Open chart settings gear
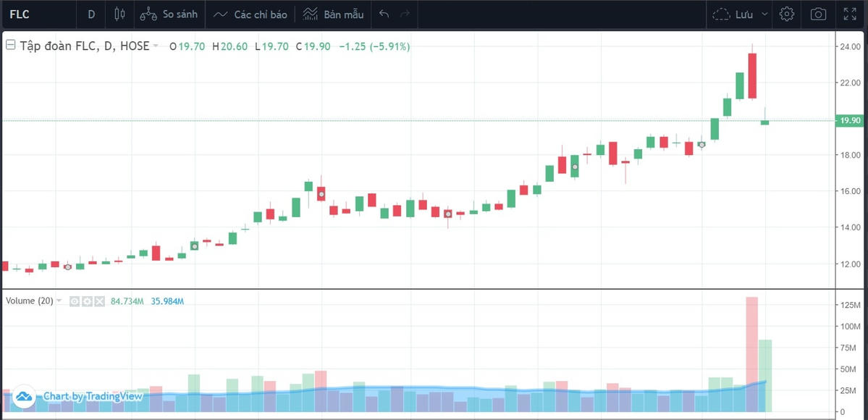Screen dimensions: 868x420 [x=787, y=14]
